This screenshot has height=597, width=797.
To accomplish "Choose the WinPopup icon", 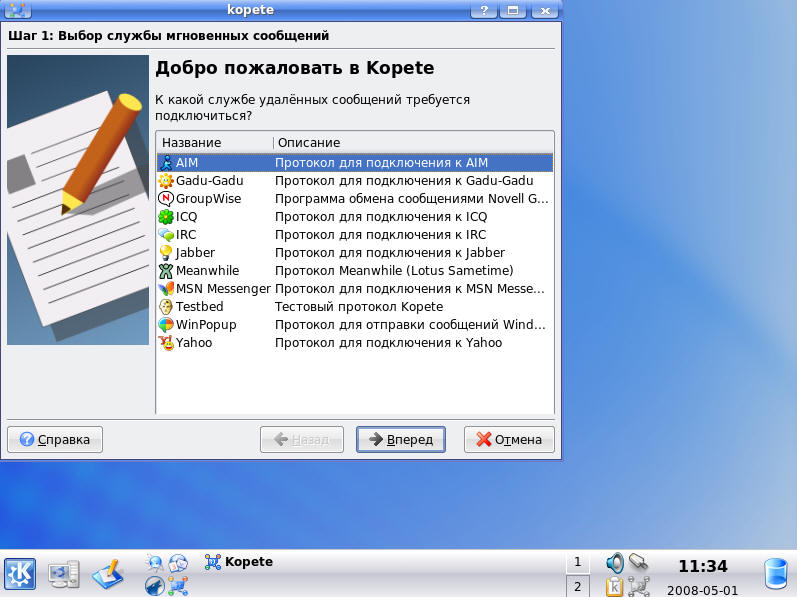I will [166, 325].
